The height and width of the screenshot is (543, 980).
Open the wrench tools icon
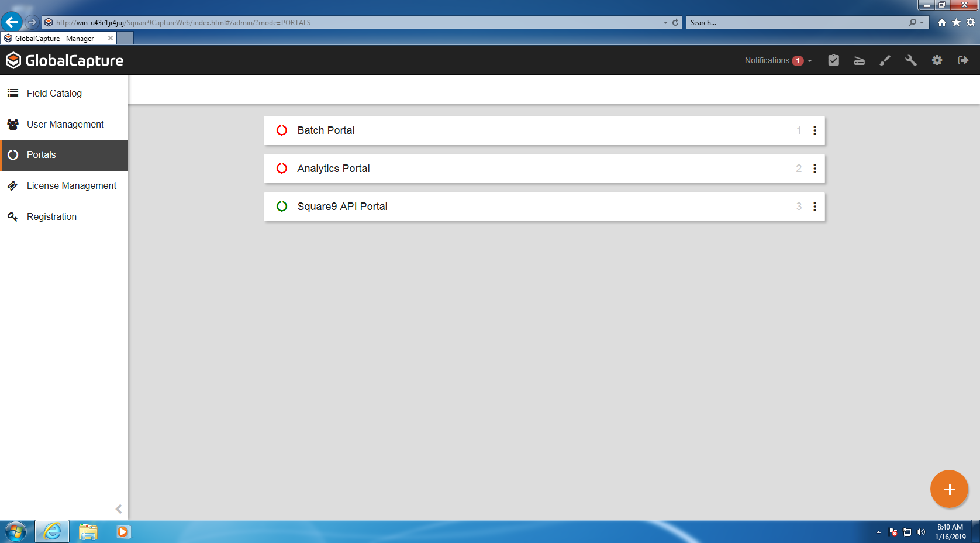coord(910,60)
